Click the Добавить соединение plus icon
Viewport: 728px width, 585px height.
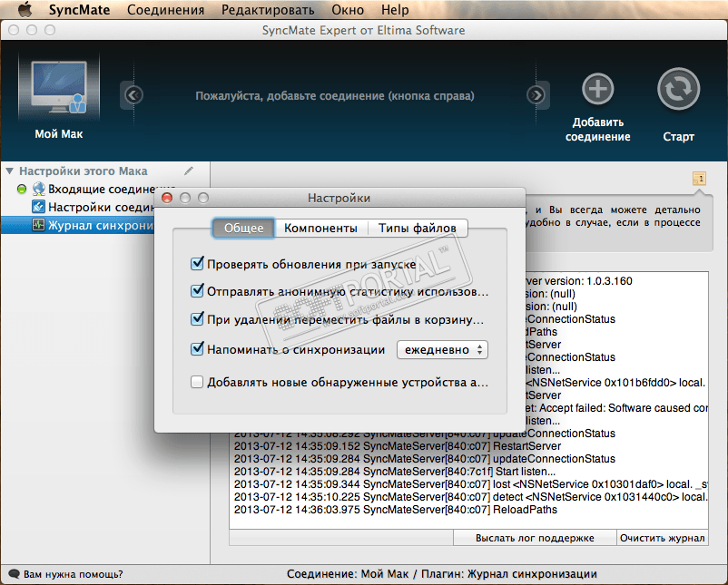597,89
